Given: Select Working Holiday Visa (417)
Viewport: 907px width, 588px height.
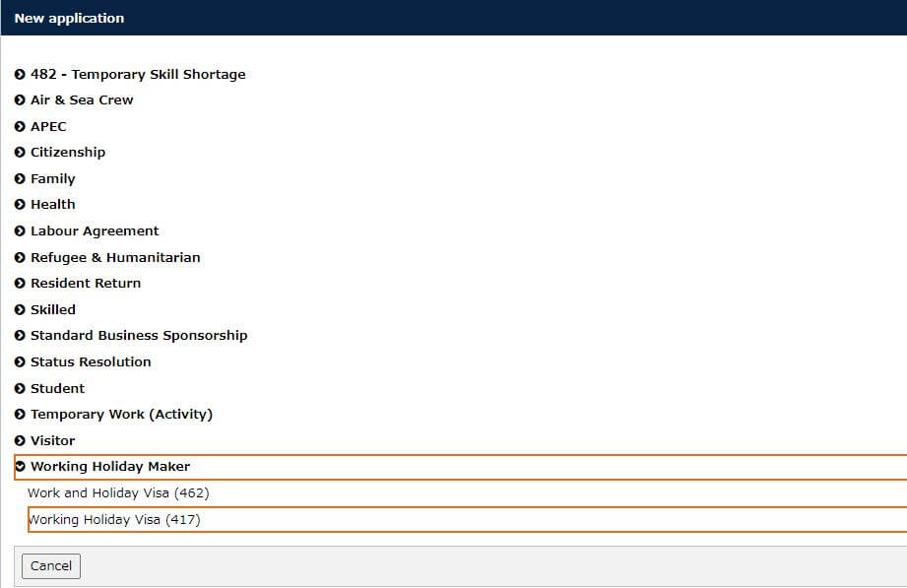Looking at the screenshot, I should coord(114,519).
